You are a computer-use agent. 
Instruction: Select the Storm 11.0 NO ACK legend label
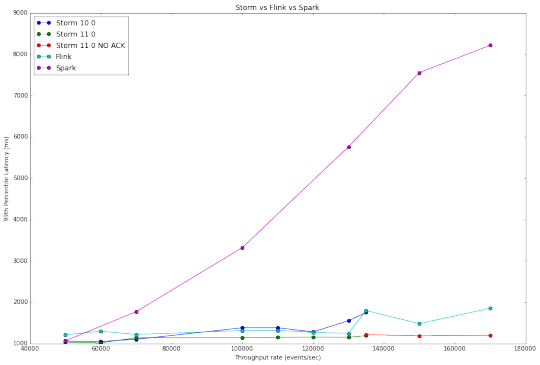pyautogui.click(x=91, y=45)
